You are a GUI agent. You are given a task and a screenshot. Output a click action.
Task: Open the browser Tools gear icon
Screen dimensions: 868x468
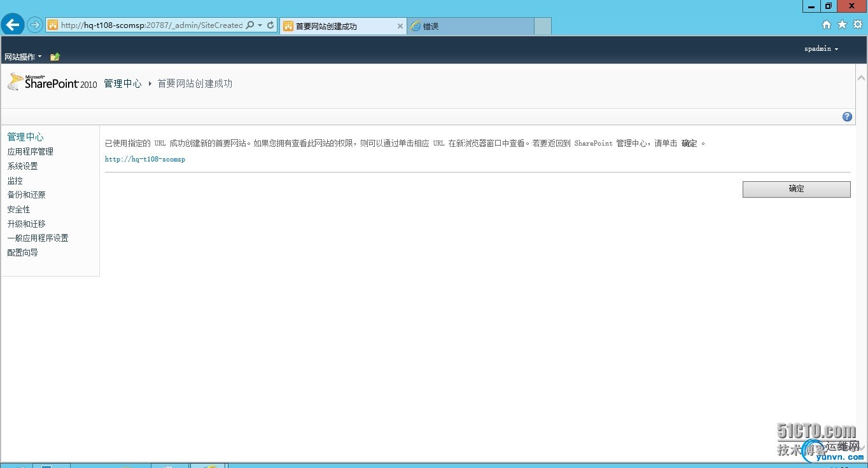pyautogui.click(x=858, y=25)
